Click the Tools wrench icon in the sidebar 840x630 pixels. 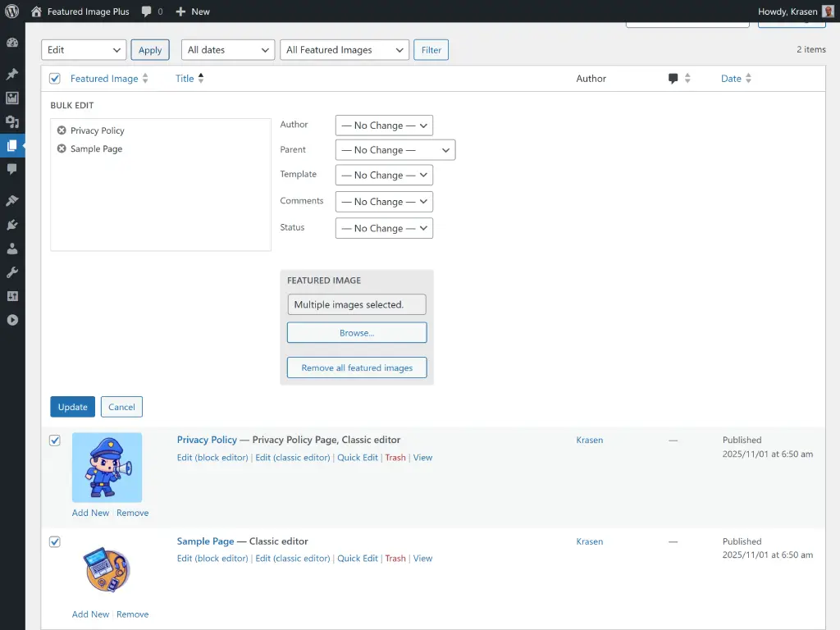(x=12, y=272)
